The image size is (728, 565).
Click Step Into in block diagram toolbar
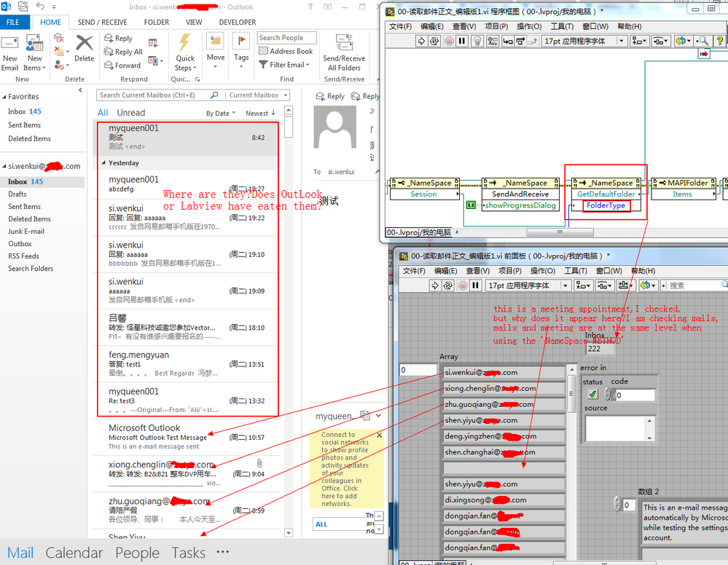pyautogui.click(x=508, y=42)
